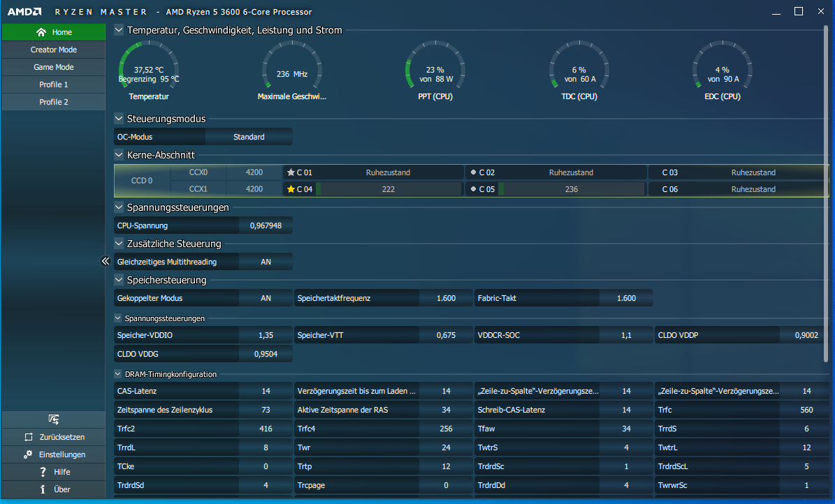Click Zeitspanne des Zeilenzyklus value 73
835x504 pixels.
266,410
